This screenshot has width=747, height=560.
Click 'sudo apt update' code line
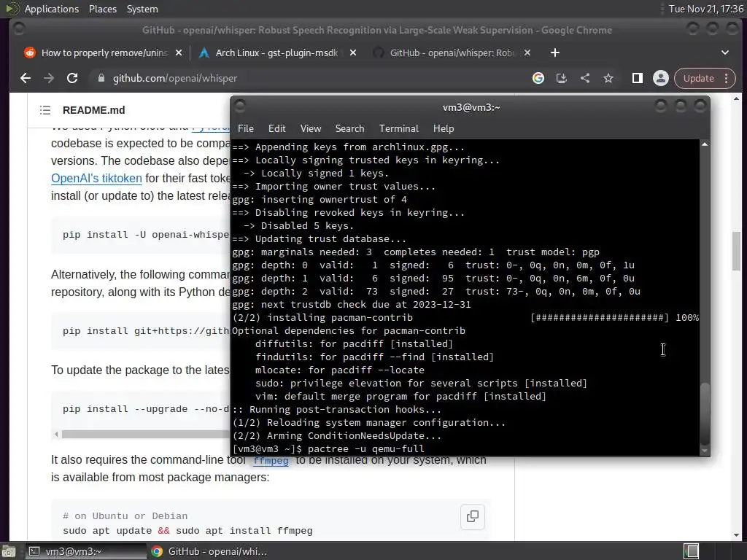tap(187, 531)
